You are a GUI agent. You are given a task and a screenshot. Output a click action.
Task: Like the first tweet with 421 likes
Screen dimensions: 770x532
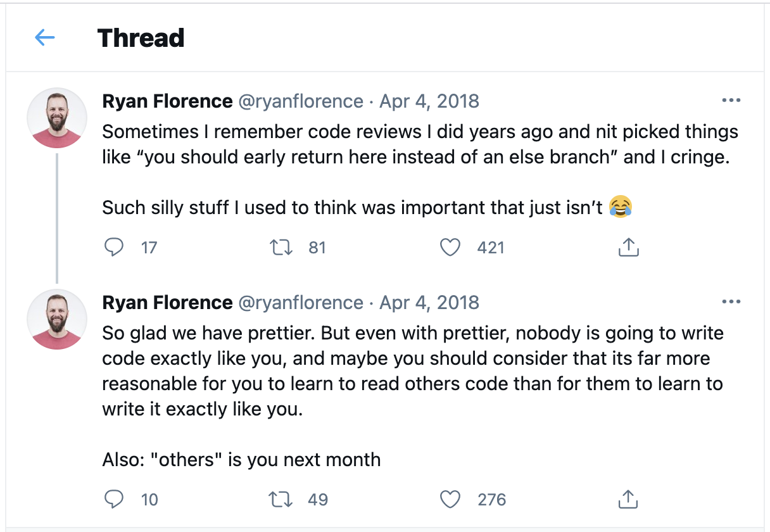point(450,247)
